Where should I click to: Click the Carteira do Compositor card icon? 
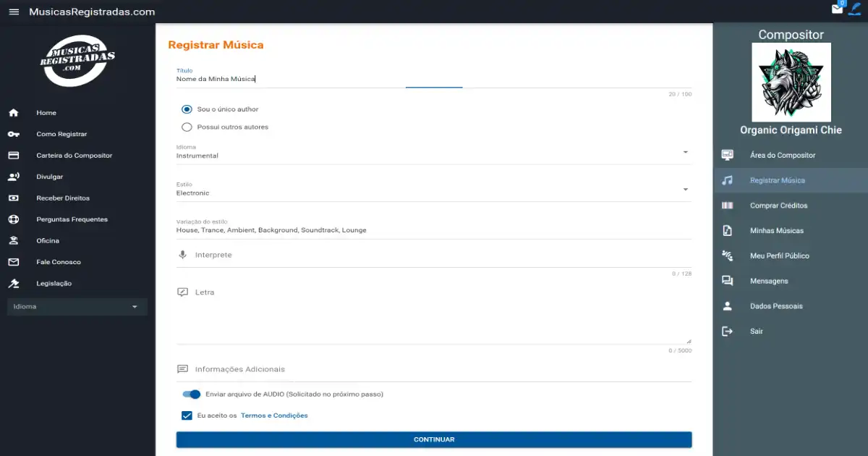pyautogui.click(x=13, y=156)
